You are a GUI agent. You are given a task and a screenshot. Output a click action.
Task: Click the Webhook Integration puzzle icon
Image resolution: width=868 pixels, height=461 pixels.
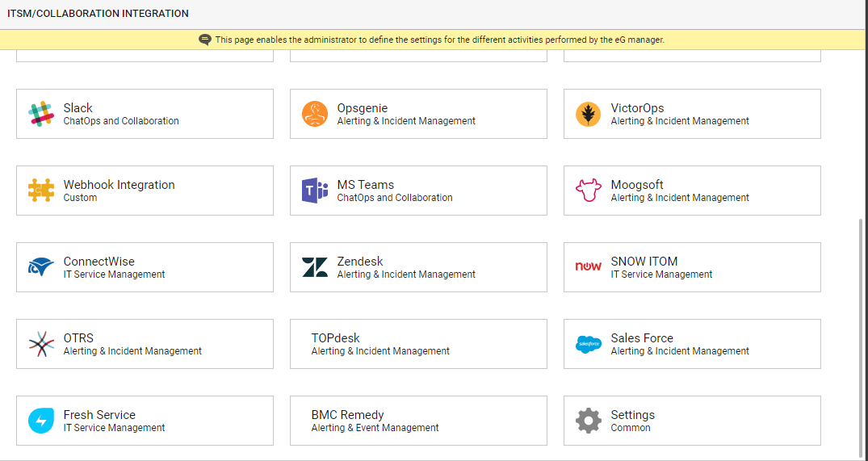[x=41, y=191]
